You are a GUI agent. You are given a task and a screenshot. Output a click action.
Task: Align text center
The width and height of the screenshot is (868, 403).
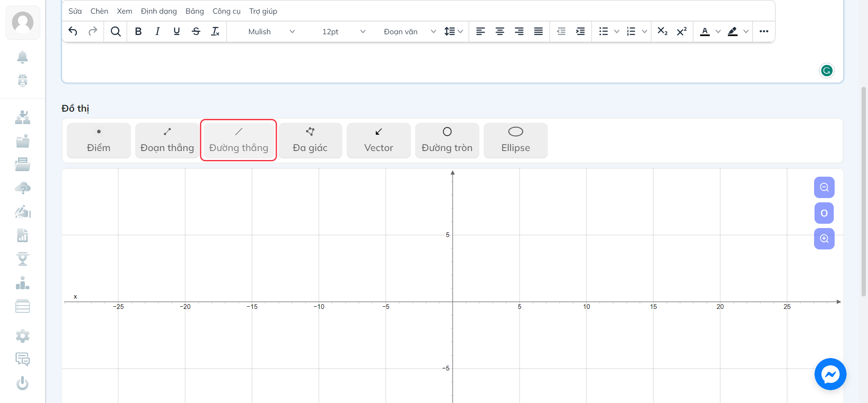[x=500, y=31]
